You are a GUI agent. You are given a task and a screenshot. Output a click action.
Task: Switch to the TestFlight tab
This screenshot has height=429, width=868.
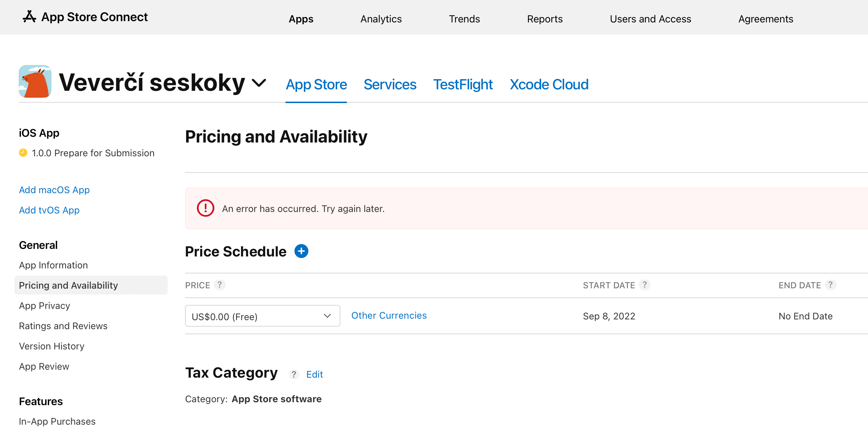point(463,85)
